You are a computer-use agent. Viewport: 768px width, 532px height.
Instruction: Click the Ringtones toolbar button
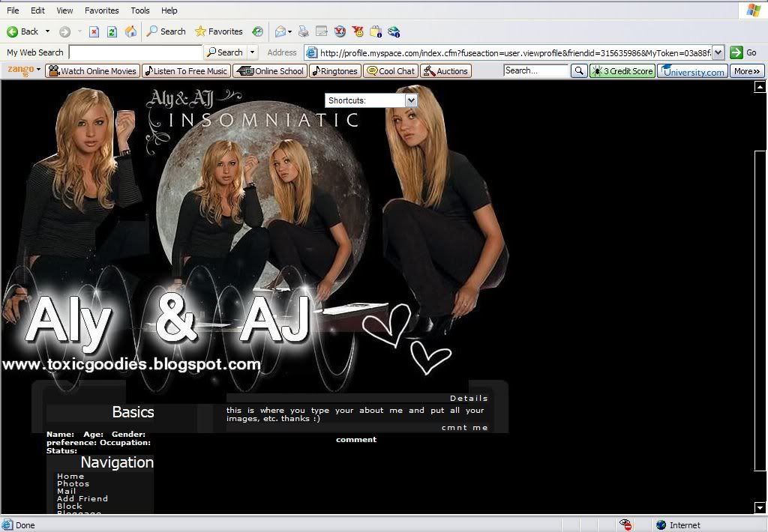point(335,71)
